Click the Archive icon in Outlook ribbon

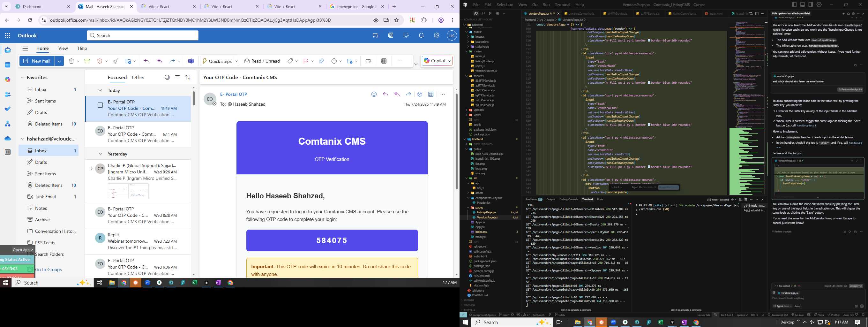pos(87,61)
